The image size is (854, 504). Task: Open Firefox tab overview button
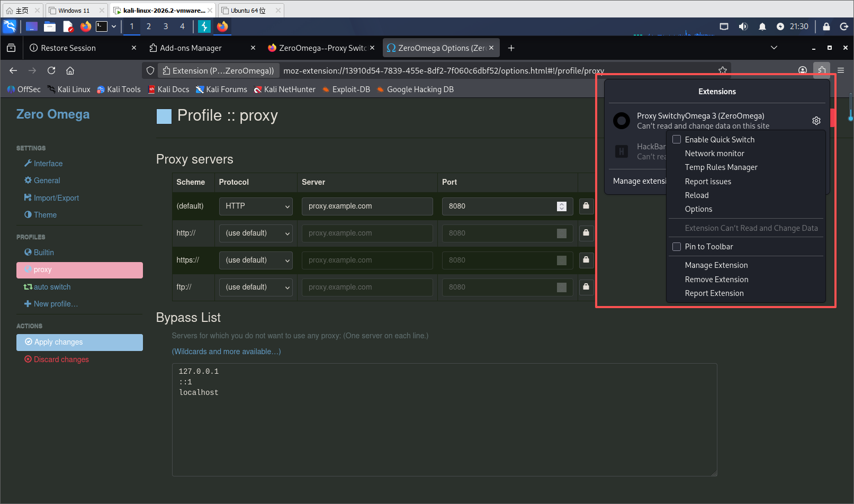(x=11, y=48)
